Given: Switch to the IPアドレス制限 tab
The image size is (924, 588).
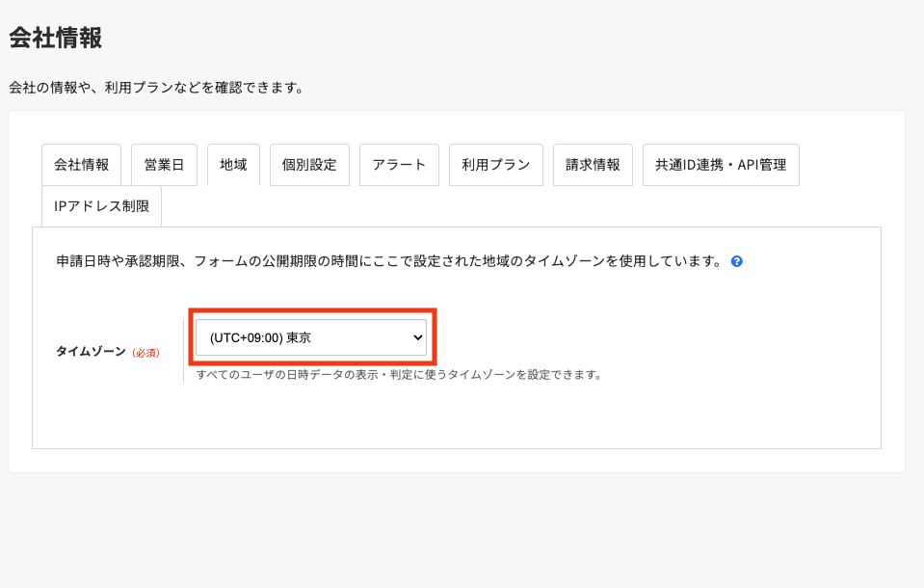Looking at the screenshot, I should coord(101,206).
